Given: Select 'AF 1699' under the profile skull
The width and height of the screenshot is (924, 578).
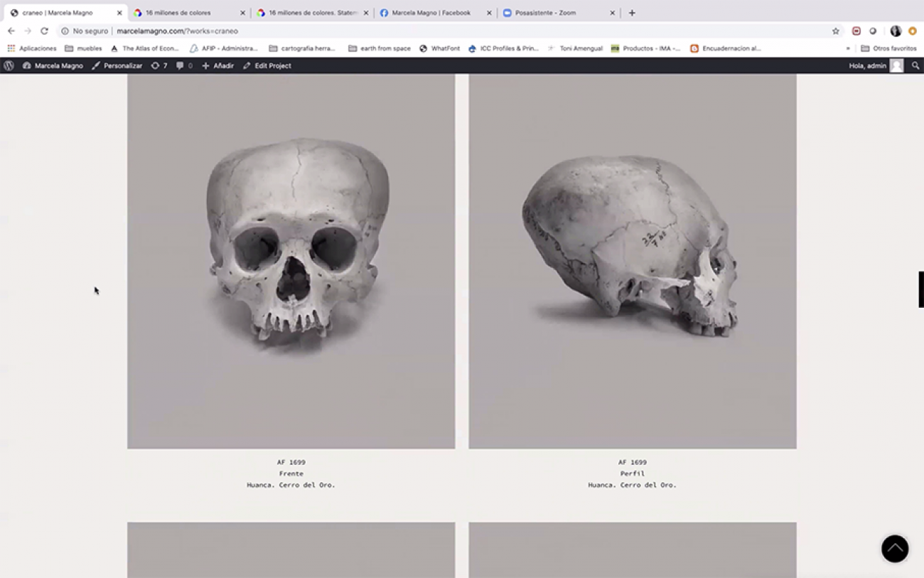Looking at the screenshot, I should [x=633, y=462].
